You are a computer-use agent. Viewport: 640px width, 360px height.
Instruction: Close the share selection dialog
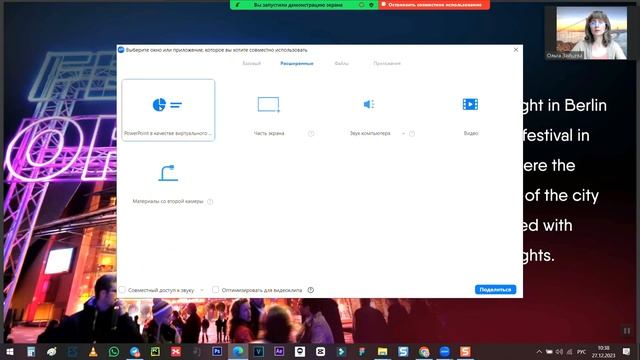(x=516, y=49)
